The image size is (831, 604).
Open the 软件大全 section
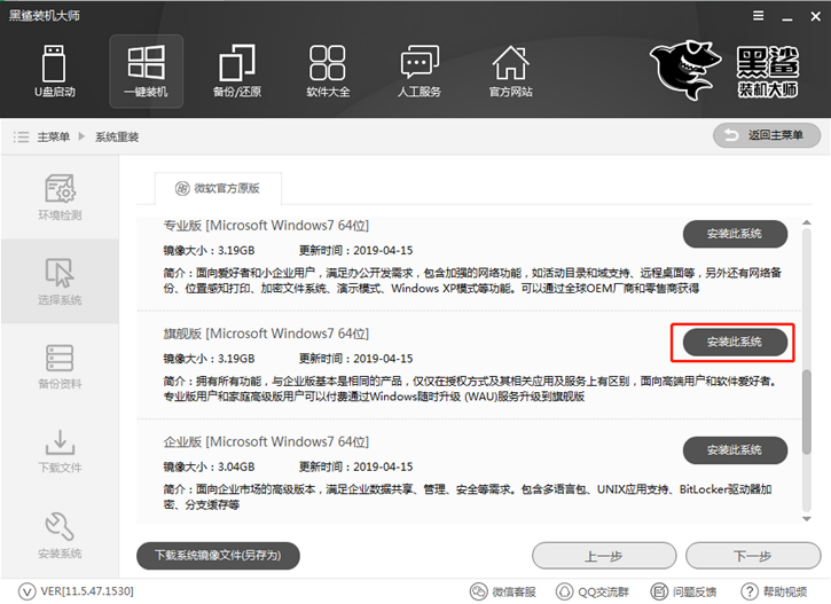pos(327,70)
